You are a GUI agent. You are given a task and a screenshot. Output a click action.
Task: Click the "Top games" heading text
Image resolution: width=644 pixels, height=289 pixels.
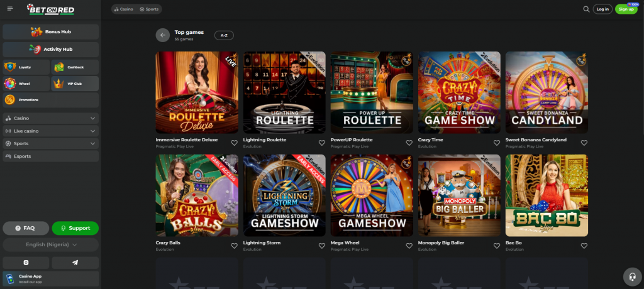point(189,33)
